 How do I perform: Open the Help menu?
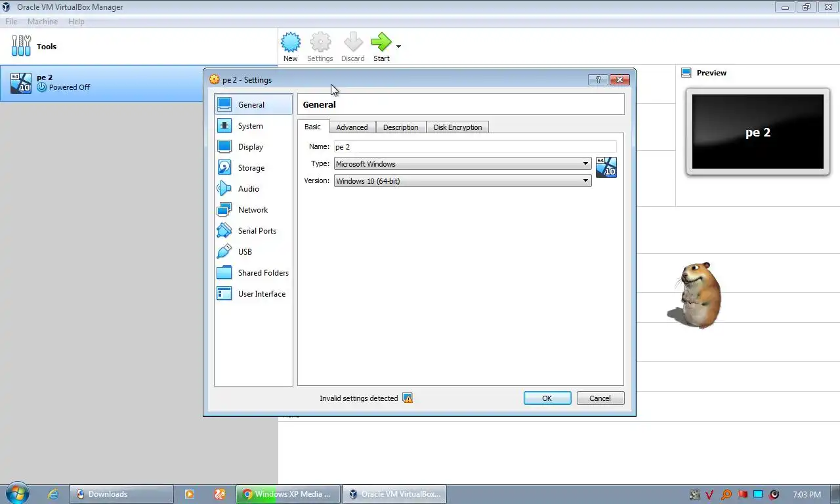tap(76, 22)
